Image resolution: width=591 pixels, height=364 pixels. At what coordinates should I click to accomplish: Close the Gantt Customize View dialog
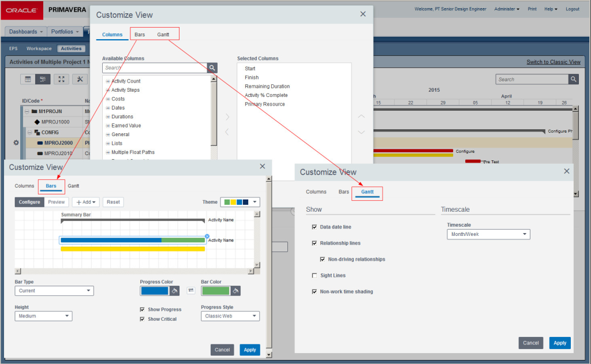click(x=567, y=171)
